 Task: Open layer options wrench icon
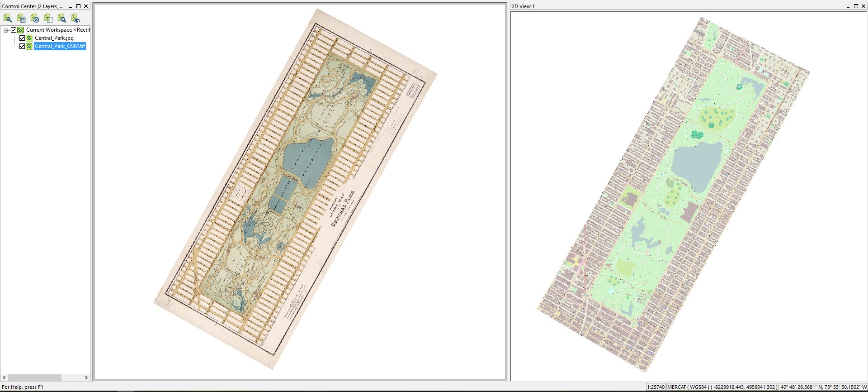coord(8,18)
